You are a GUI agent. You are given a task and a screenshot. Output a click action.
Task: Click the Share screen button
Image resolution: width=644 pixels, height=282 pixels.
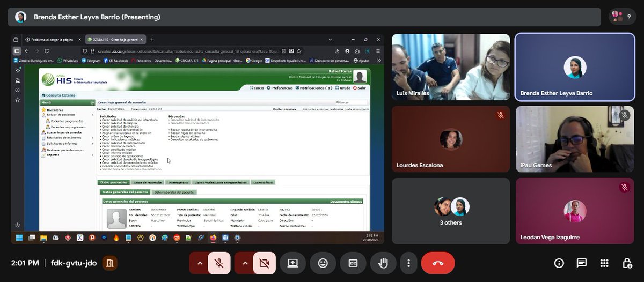pos(292,263)
